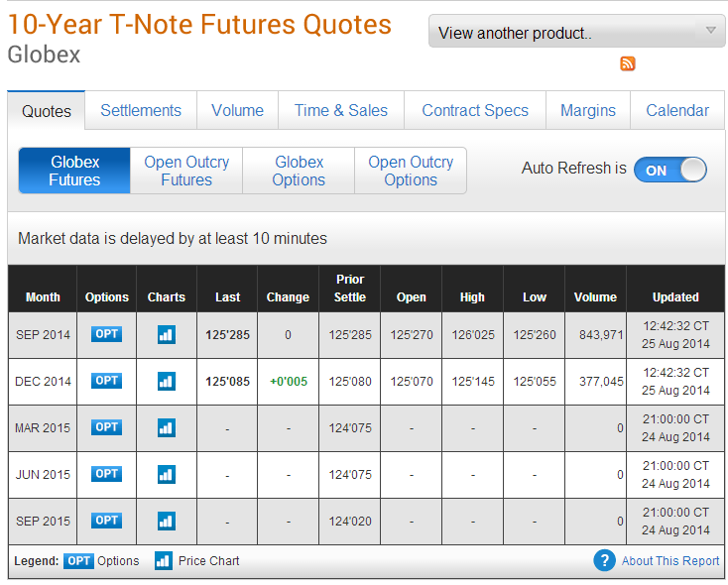
Task: Click the blue question mark help icon
Action: [x=604, y=560]
